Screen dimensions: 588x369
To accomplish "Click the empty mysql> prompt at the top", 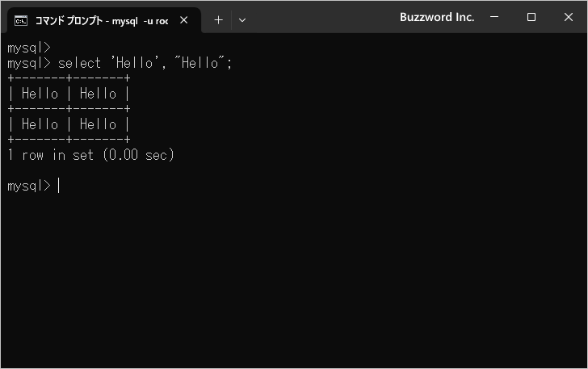I will [29, 48].
